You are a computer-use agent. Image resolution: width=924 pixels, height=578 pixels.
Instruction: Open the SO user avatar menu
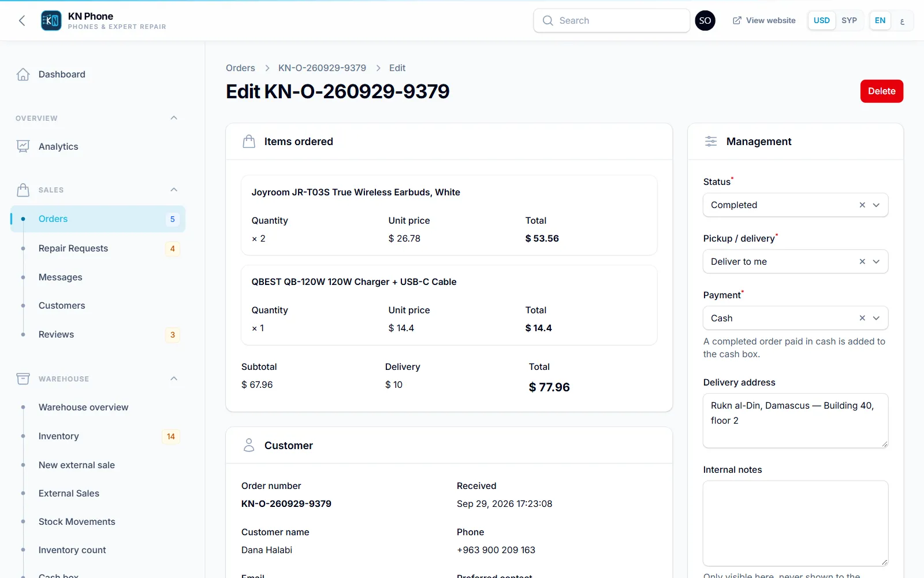[x=705, y=21]
